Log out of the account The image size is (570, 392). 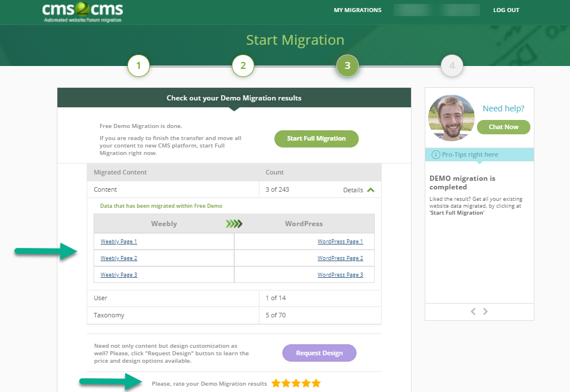click(506, 10)
